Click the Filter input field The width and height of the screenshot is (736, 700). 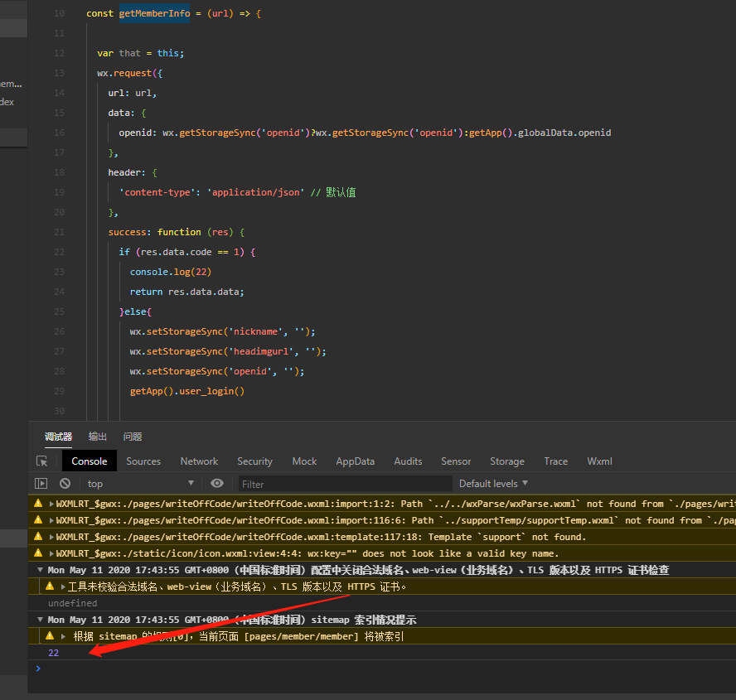[345, 483]
